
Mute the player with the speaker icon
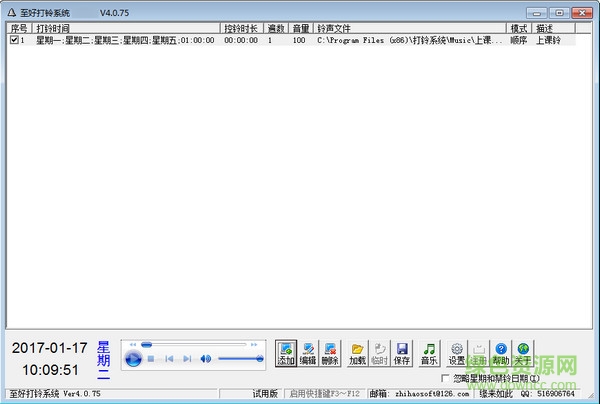coord(205,359)
